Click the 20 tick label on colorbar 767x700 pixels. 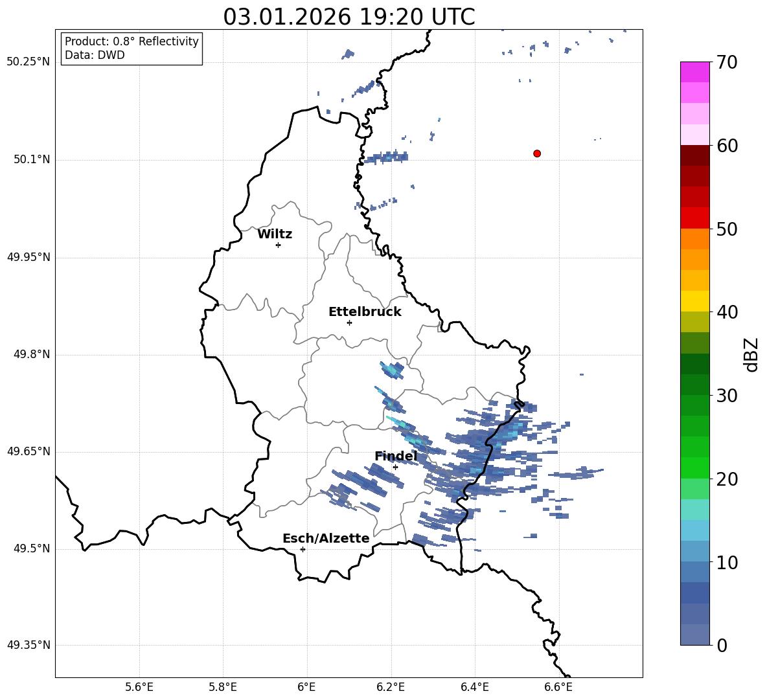point(727,479)
